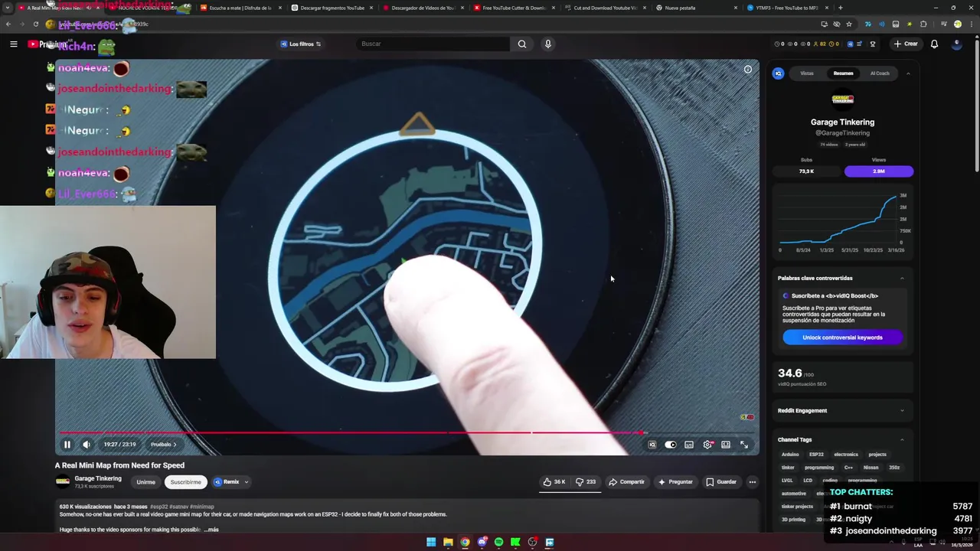The height and width of the screenshot is (551, 980).
Task: Click the electronics channel tag
Action: click(846, 455)
